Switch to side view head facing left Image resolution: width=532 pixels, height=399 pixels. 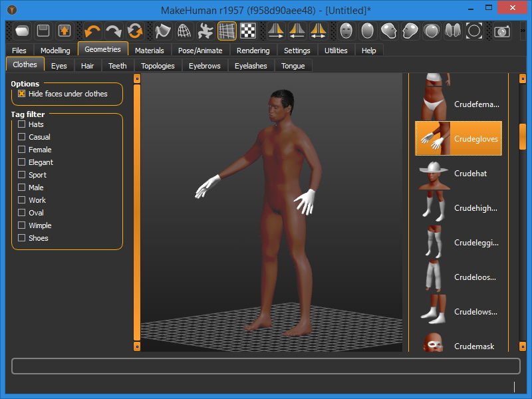click(410, 31)
